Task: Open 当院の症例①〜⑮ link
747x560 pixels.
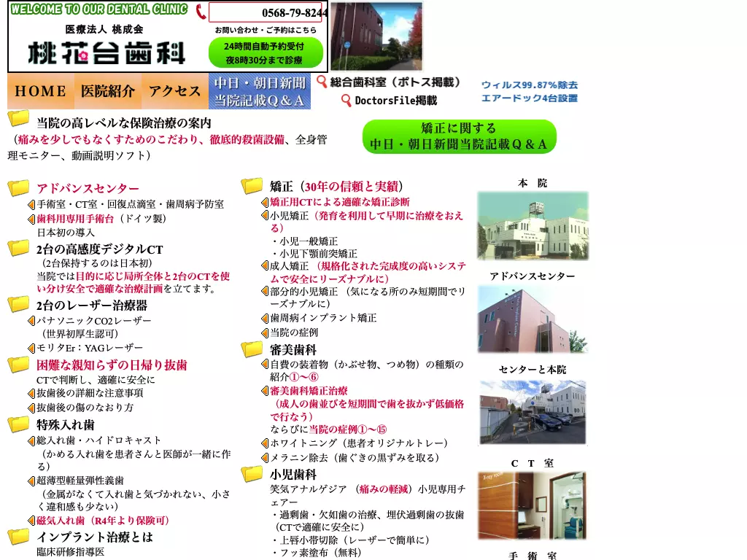Action: click(348, 429)
